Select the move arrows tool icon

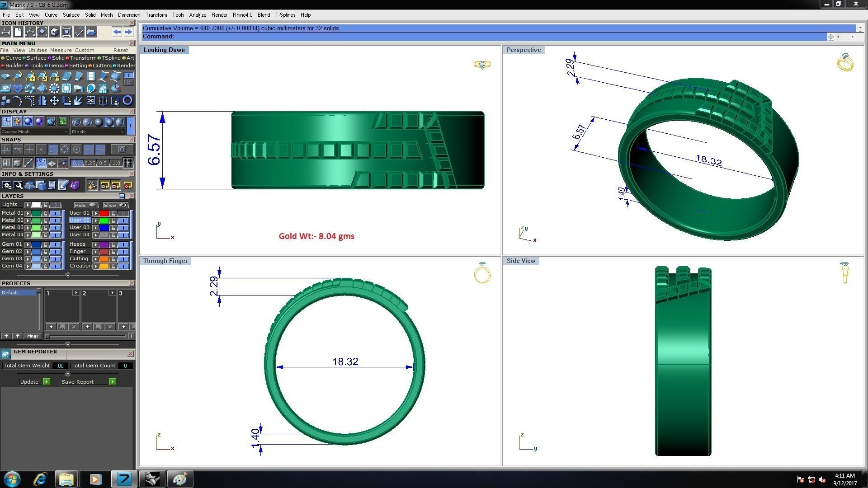(54, 100)
